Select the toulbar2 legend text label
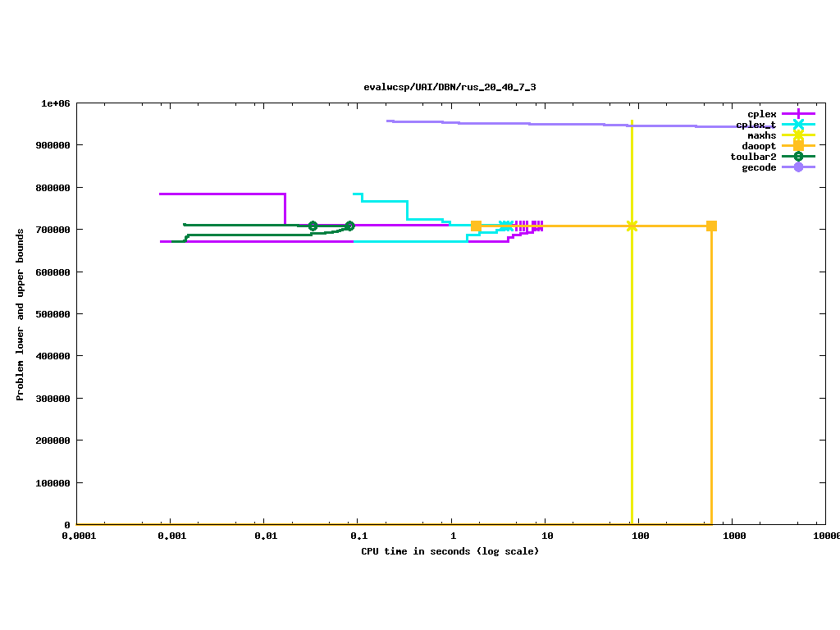 click(753, 157)
